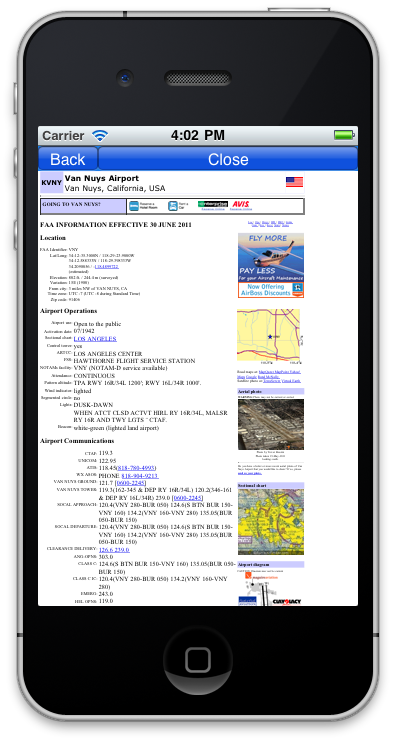Tap the Close button
396x744 pixels.
pyautogui.click(x=228, y=159)
